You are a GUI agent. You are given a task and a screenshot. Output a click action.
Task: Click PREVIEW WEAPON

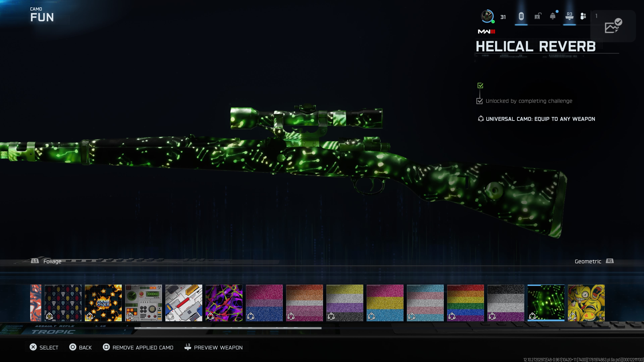(218, 348)
